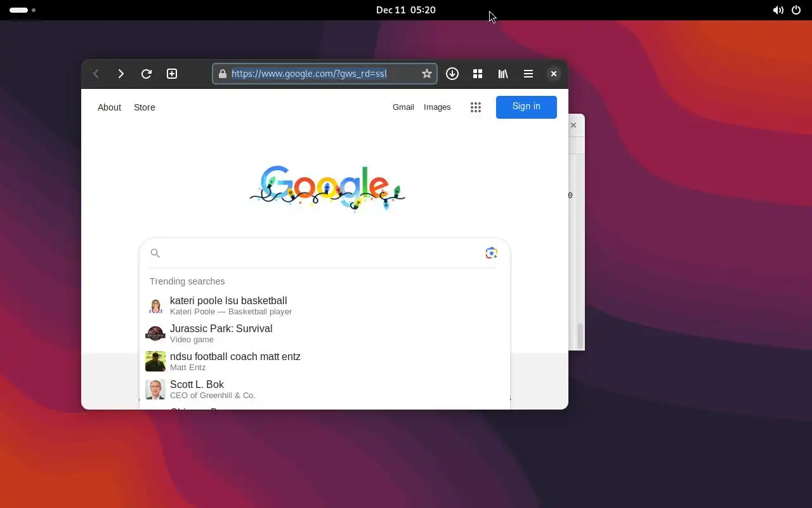This screenshot has width=812, height=508.
Task: Open the About link
Action: (109, 107)
